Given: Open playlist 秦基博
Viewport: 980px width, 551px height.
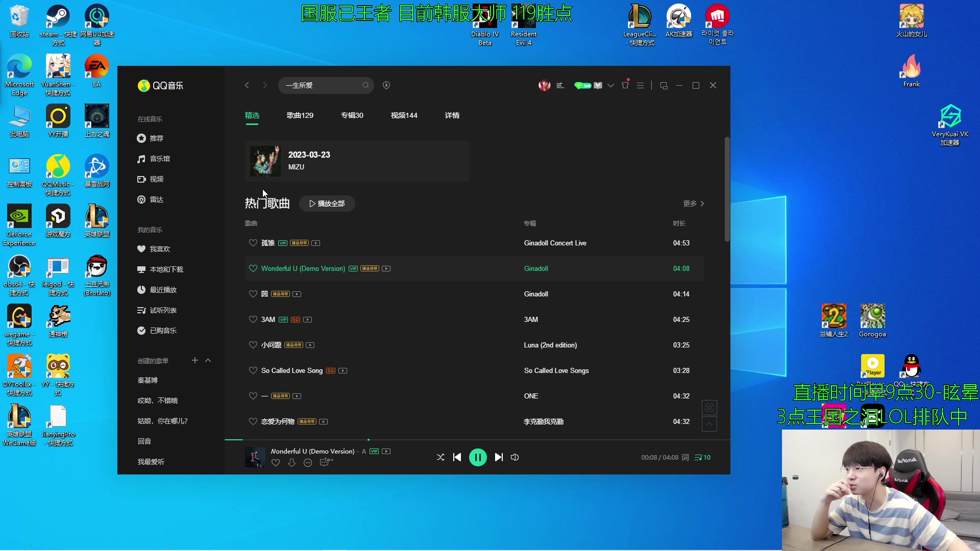Looking at the screenshot, I should point(148,380).
